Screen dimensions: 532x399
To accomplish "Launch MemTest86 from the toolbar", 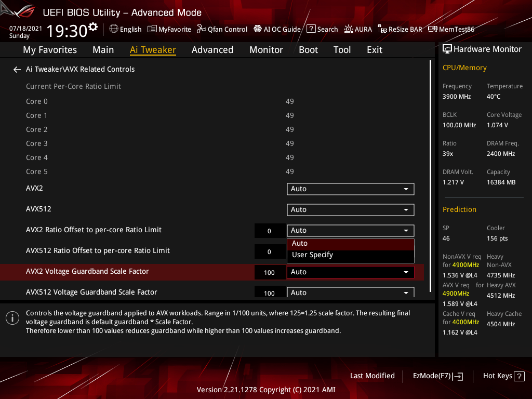I will [451, 29].
